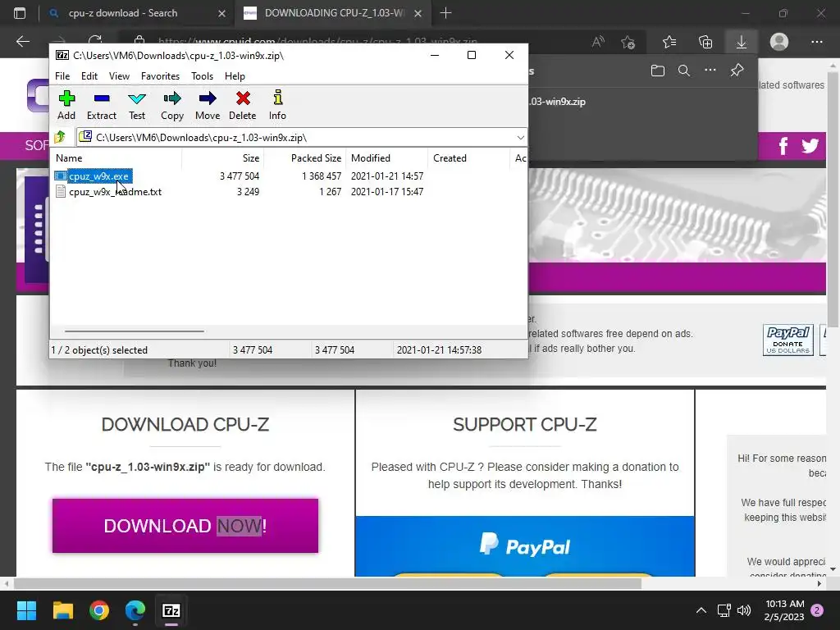Select cpuz_w9x_readme.txt in file list
Screen dimensions: 840x630
pos(115,192)
